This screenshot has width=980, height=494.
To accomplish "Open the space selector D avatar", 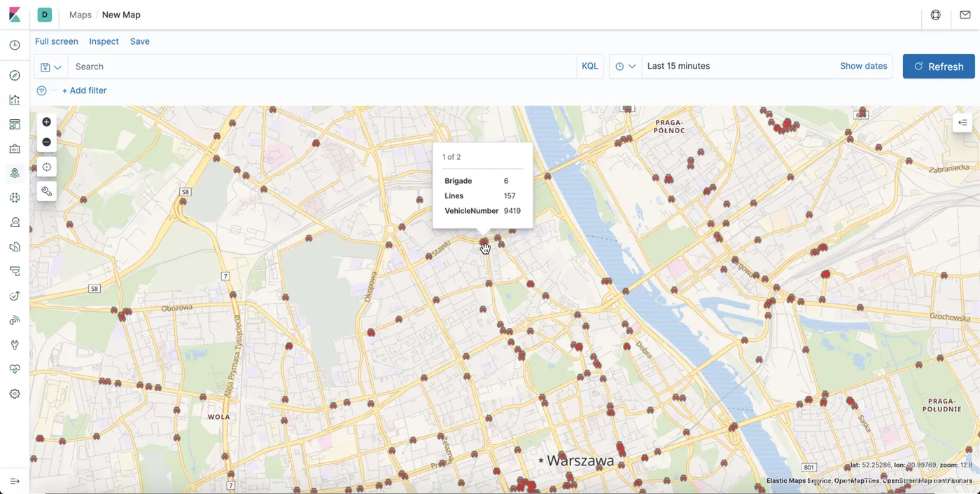I will [x=45, y=15].
